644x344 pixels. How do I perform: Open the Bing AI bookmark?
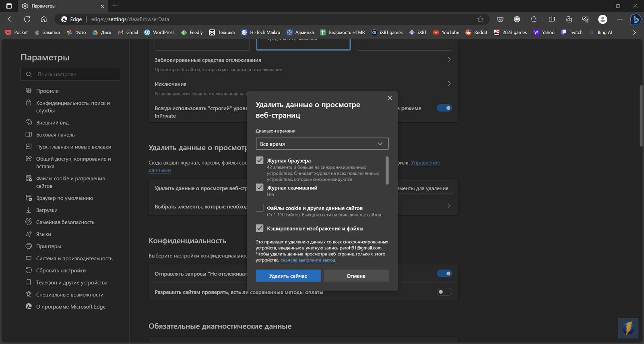pos(600,32)
